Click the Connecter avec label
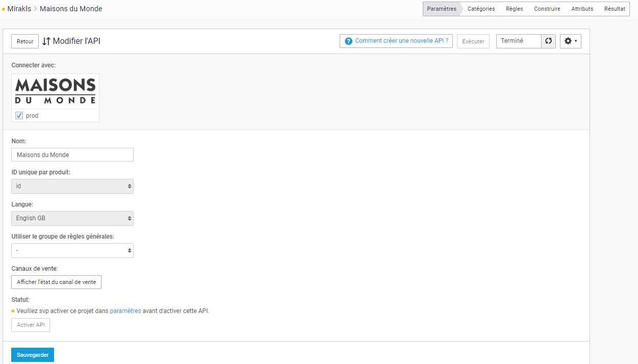 pyautogui.click(x=34, y=65)
